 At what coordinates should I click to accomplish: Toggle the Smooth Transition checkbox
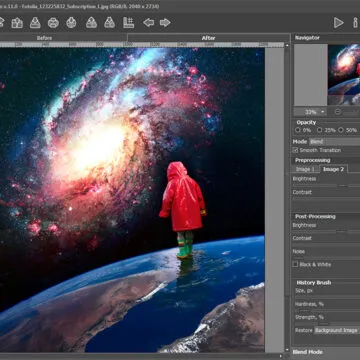click(x=295, y=150)
